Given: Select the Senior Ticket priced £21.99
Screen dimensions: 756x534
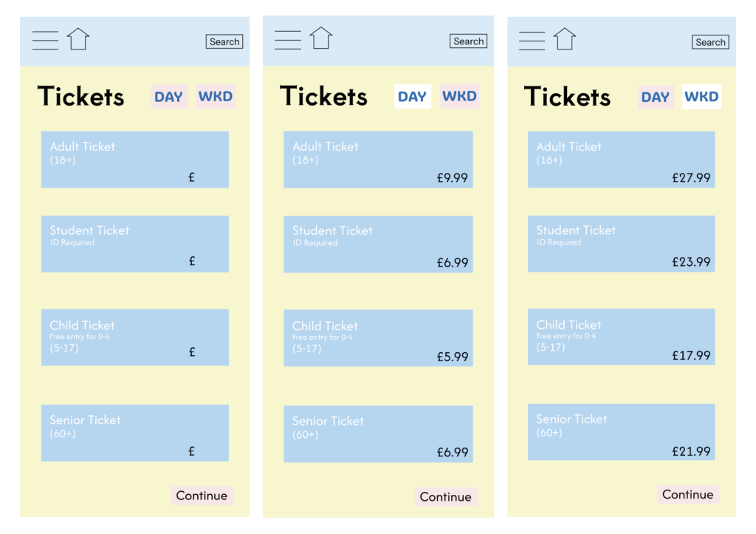Looking at the screenshot, I should click(621, 432).
